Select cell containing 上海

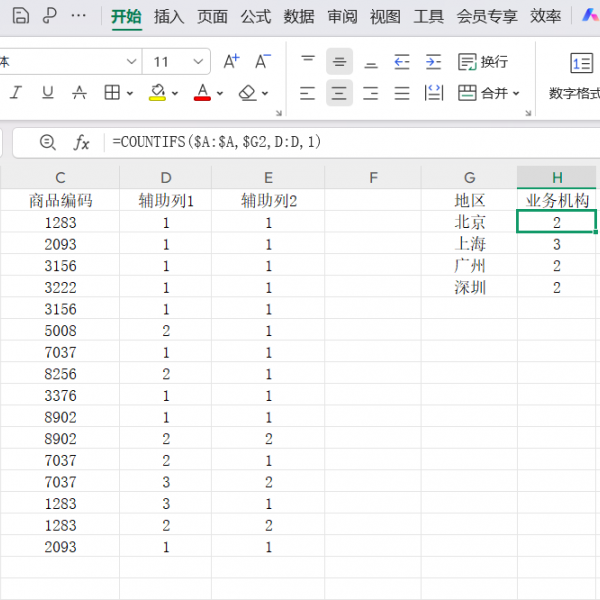click(x=469, y=244)
